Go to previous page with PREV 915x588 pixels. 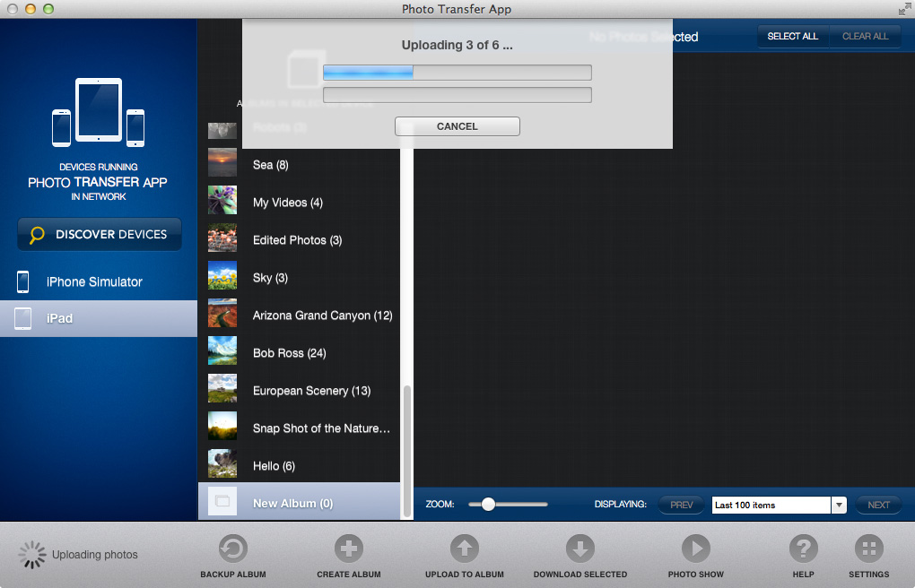click(682, 505)
